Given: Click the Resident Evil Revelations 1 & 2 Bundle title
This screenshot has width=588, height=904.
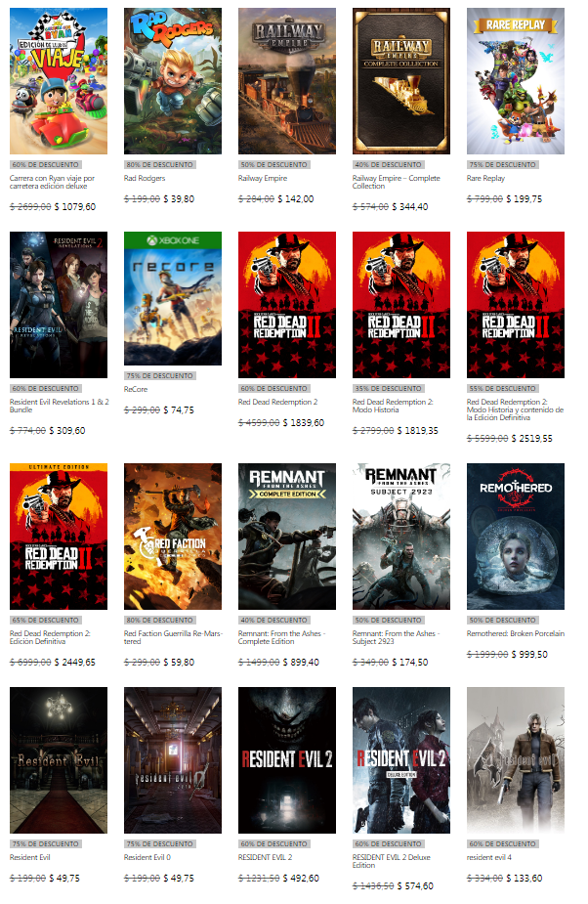Looking at the screenshot, I should [59, 406].
